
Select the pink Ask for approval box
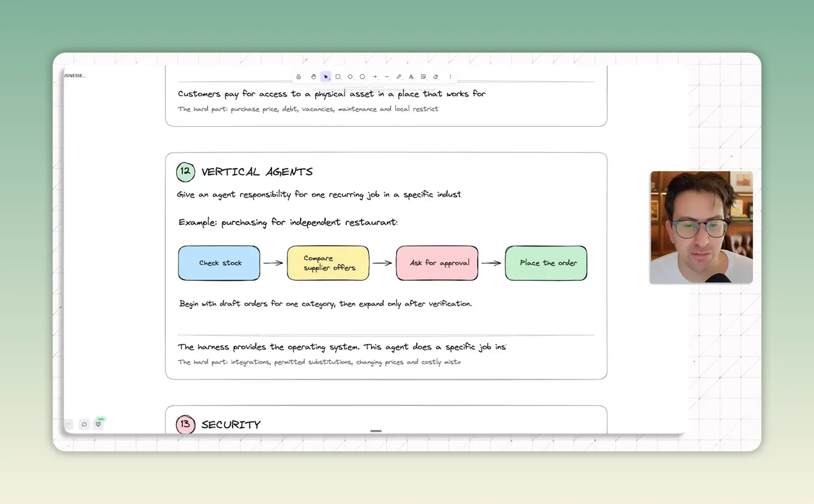[437, 263]
